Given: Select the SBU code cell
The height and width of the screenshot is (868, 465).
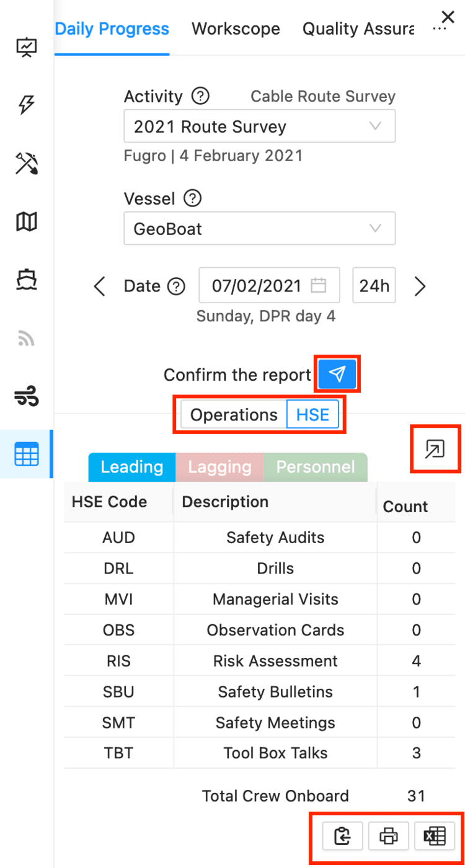Looking at the screenshot, I should click(x=119, y=692).
